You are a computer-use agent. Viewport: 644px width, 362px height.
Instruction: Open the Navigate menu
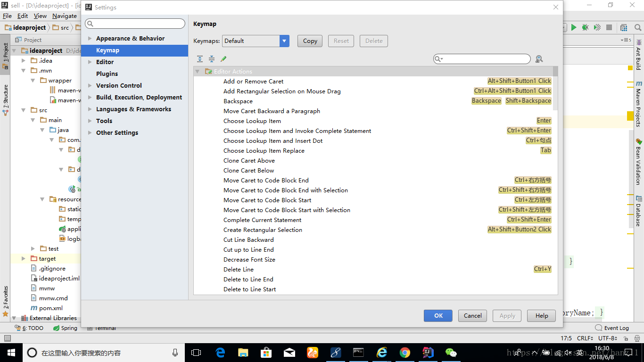[x=64, y=16]
